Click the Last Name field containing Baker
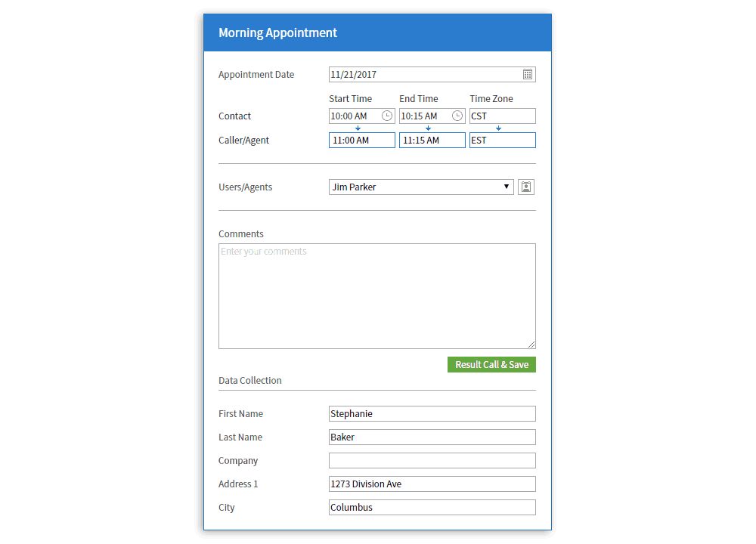Viewport: 756px width, 544px height. click(x=432, y=437)
